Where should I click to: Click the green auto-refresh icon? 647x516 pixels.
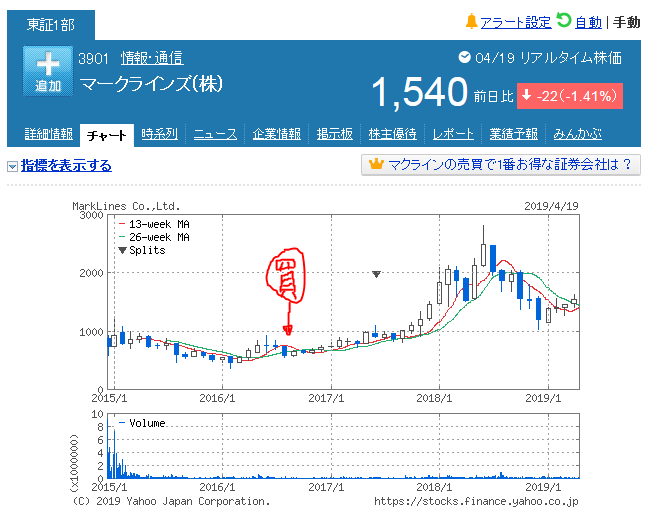coord(563,20)
